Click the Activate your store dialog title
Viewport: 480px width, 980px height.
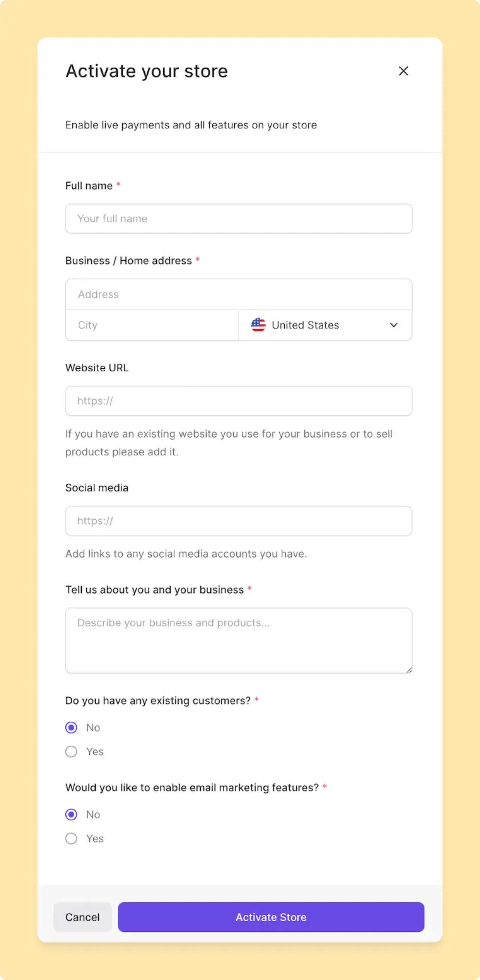click(x=147, y=71)
